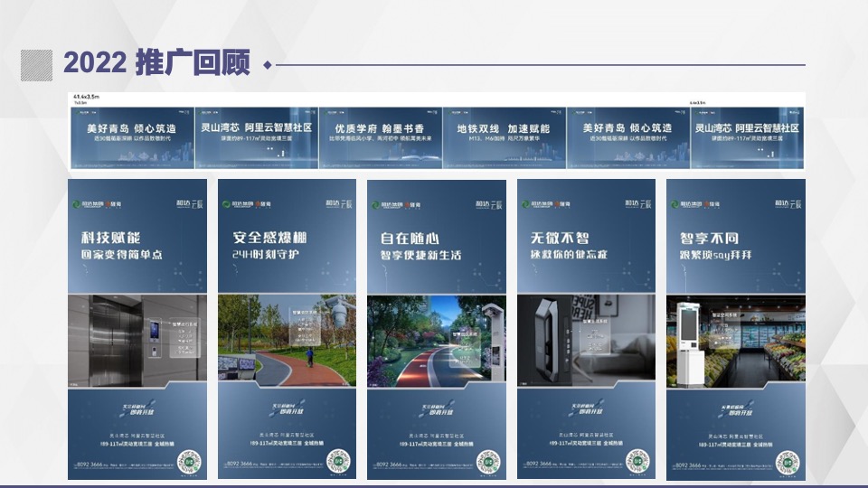Image resolution: width=868 pixels, height=488 pixels.
Task: Click the 和达云辰 logo on the 无微不智 poster
Action: coord(638,203)
